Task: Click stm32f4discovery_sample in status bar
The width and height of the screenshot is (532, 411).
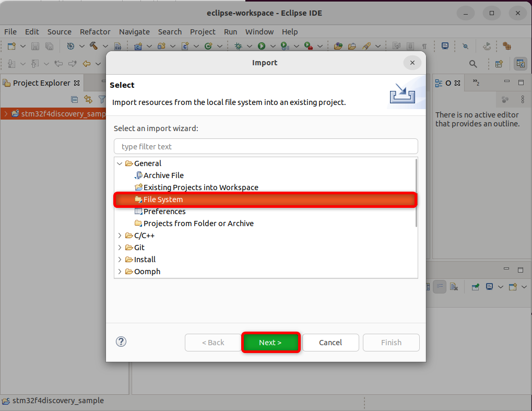Action: click(58, 401)
